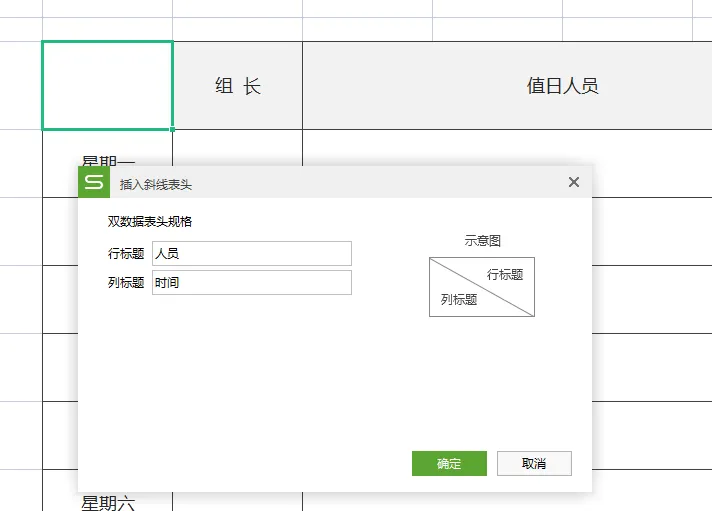This screenshot has width=712, height=511.
Task: Click the fill handle of the selected cell
Action: tap(172, 129)
